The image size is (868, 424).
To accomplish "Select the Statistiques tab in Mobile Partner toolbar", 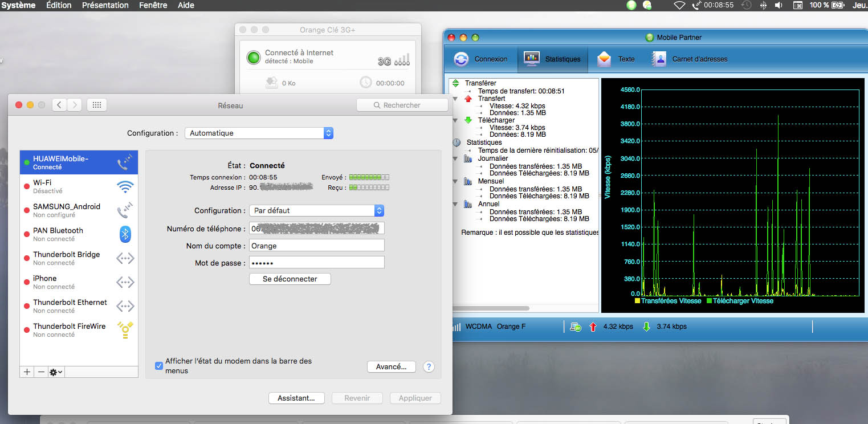I will (552, 59).
